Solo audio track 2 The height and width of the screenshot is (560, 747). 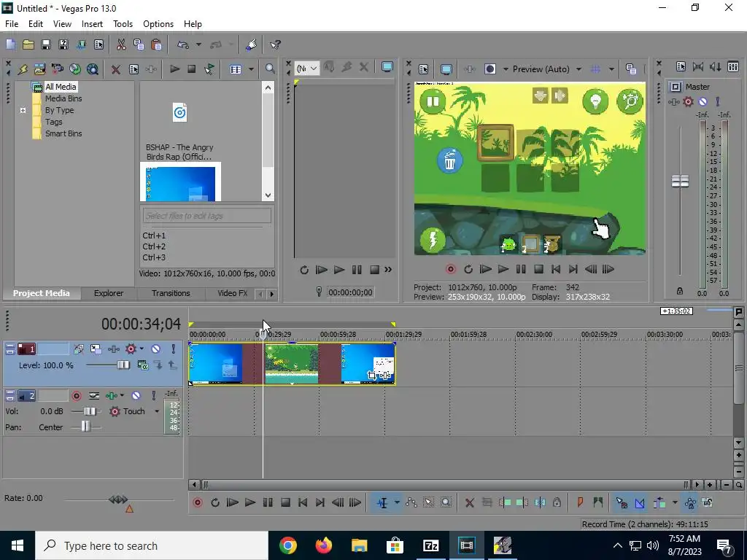pyautogui.click(x=153, y=396)
